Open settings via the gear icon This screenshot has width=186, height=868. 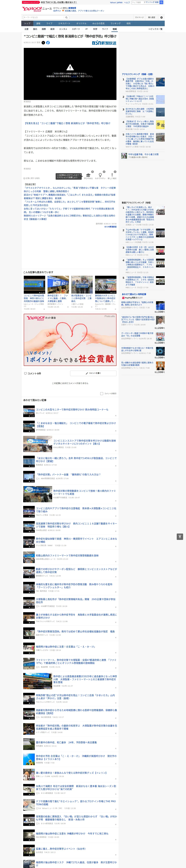(161, 18)
